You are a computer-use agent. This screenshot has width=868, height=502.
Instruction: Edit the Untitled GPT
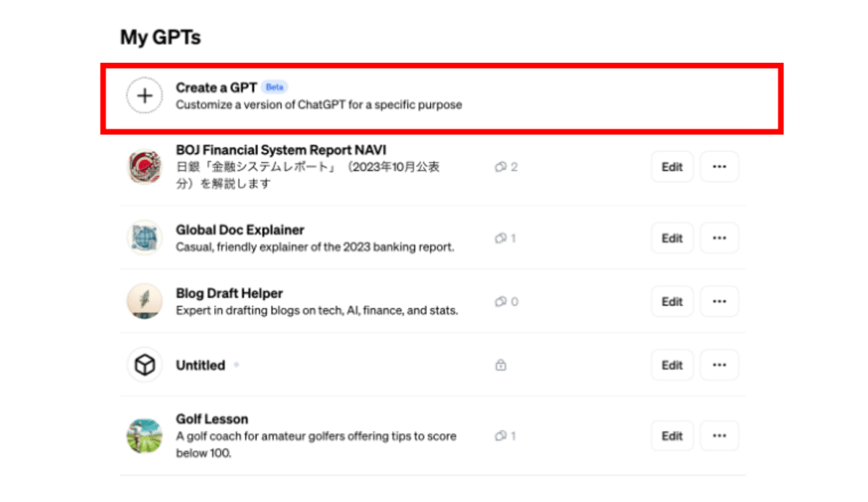tap(671, 365)
